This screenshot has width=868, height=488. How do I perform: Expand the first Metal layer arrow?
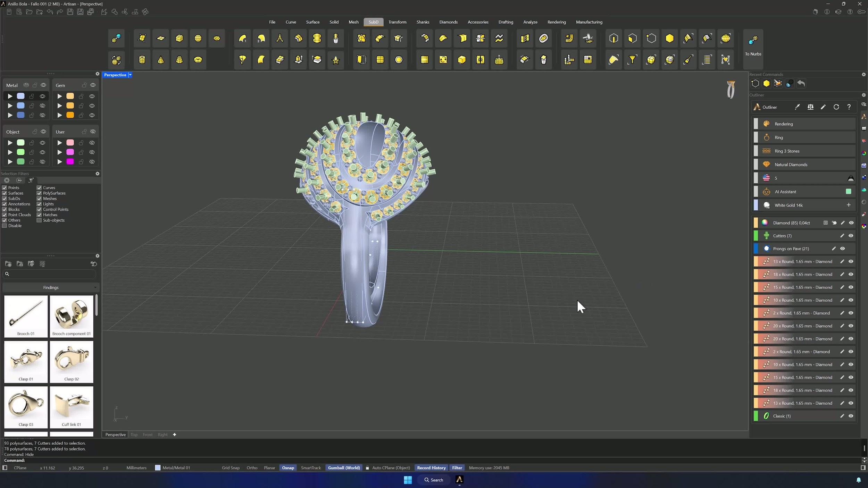click(x=10, y=96)
